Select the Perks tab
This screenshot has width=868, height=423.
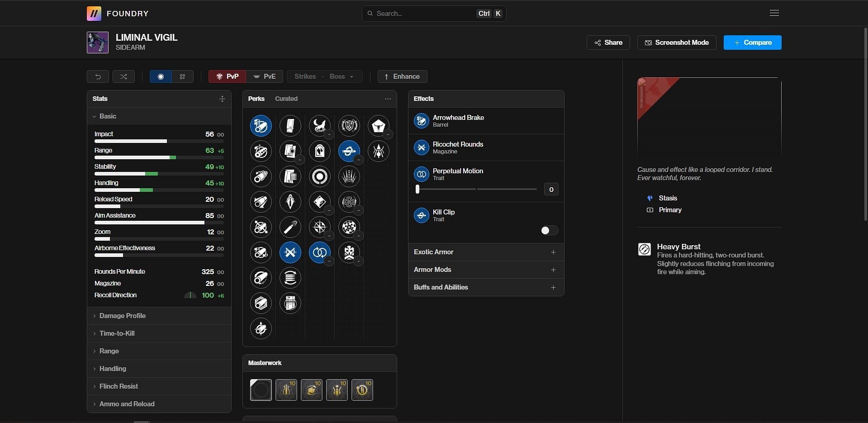(x=256, y=99)
